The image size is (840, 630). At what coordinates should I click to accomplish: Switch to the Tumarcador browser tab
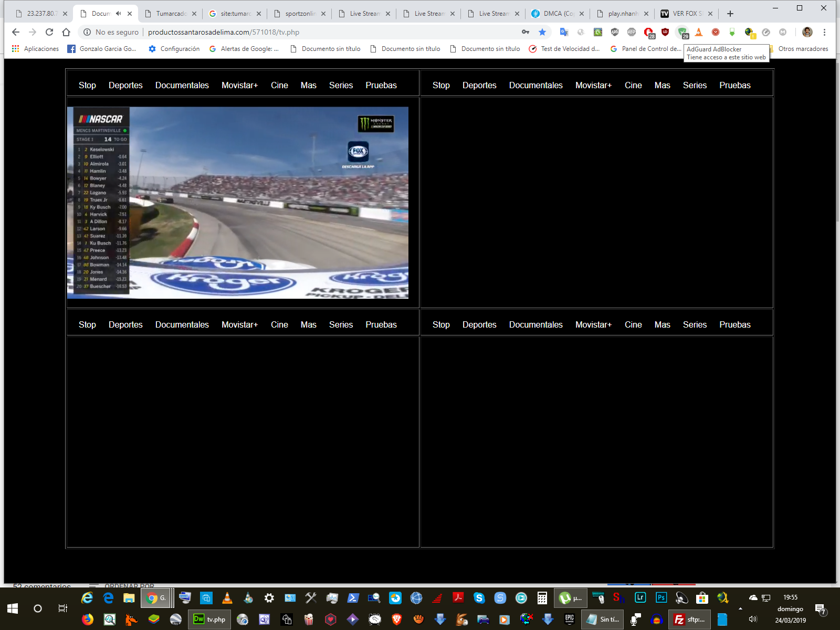(x=171, y=14)
